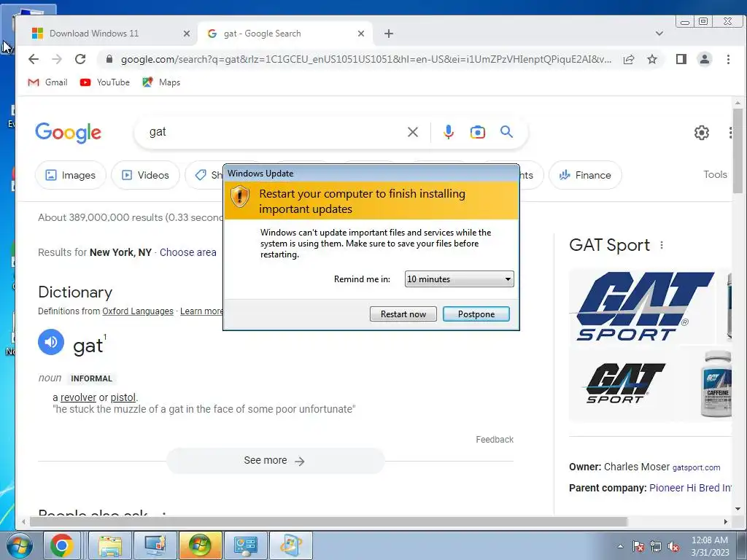
Task: Search by image with camera icon
Action: [x=477, y=132]
